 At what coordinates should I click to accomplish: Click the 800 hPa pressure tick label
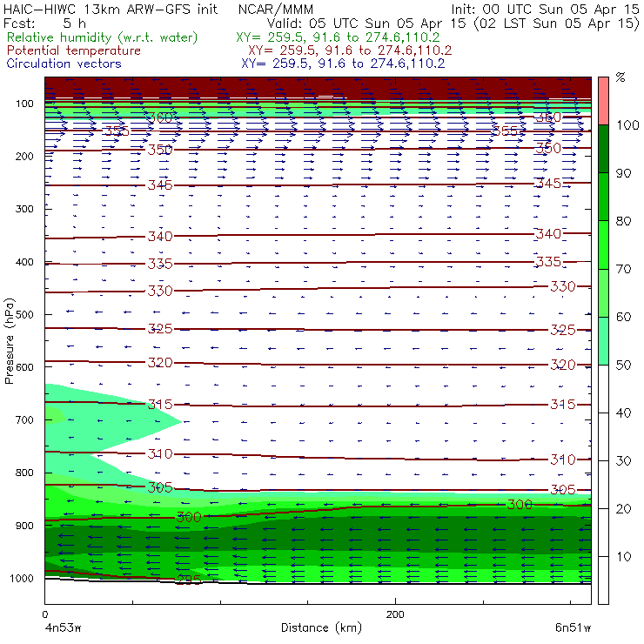(x=24, y=473)
